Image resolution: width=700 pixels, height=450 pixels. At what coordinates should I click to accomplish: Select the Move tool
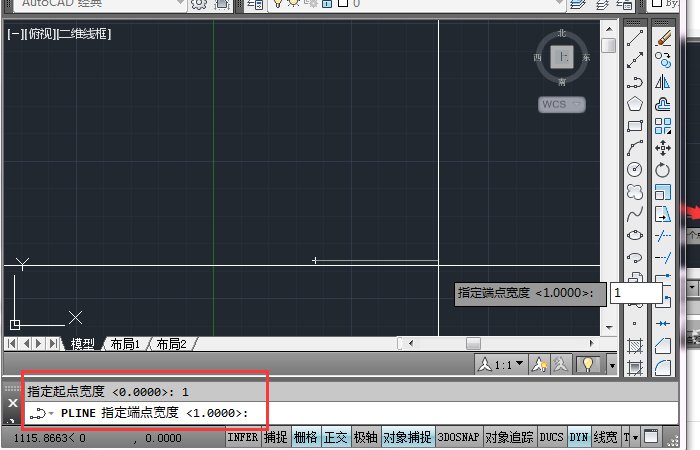[x=663, y=148]
